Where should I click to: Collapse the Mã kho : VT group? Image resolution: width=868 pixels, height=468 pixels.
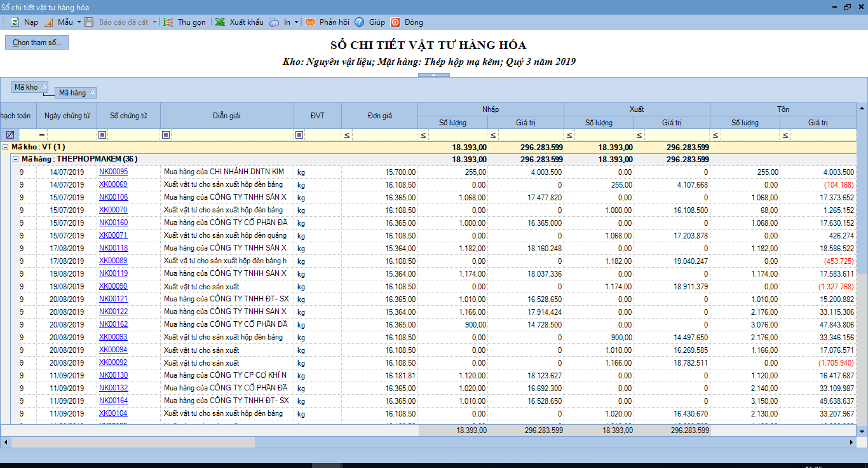tap(6, 147)
